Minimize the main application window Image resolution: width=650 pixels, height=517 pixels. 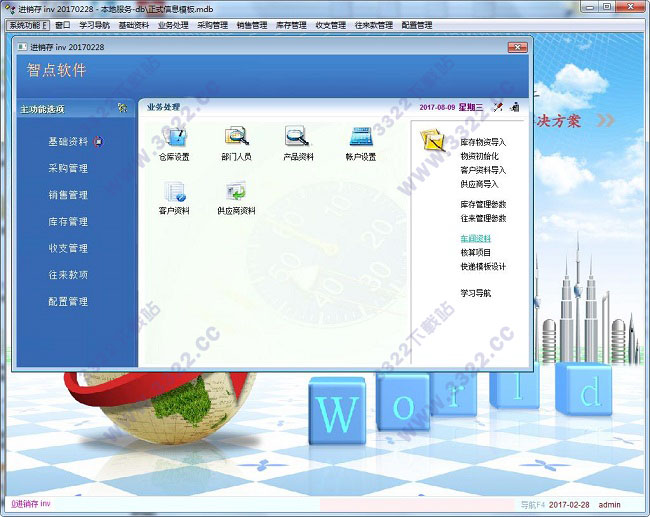click(x=589, y=7)
